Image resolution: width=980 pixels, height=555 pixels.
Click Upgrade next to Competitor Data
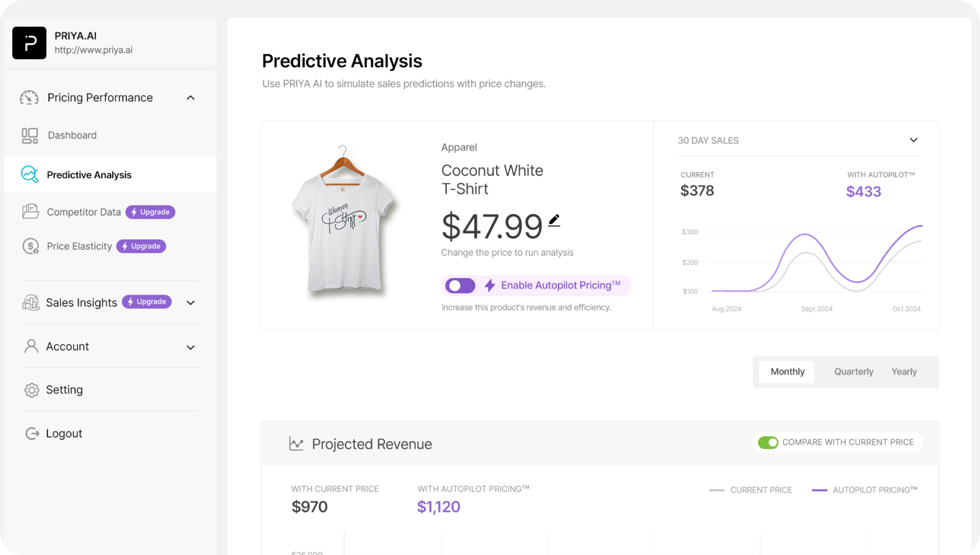(x=150, y=212)
